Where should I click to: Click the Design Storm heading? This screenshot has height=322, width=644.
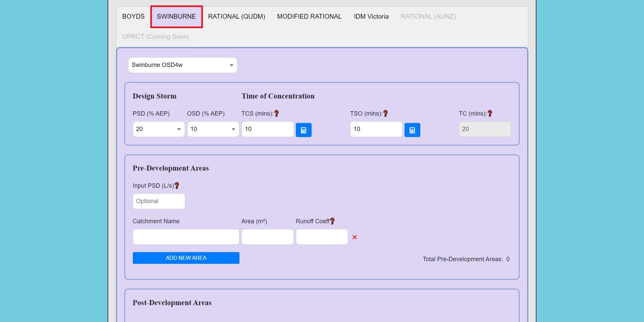point(155,96)
